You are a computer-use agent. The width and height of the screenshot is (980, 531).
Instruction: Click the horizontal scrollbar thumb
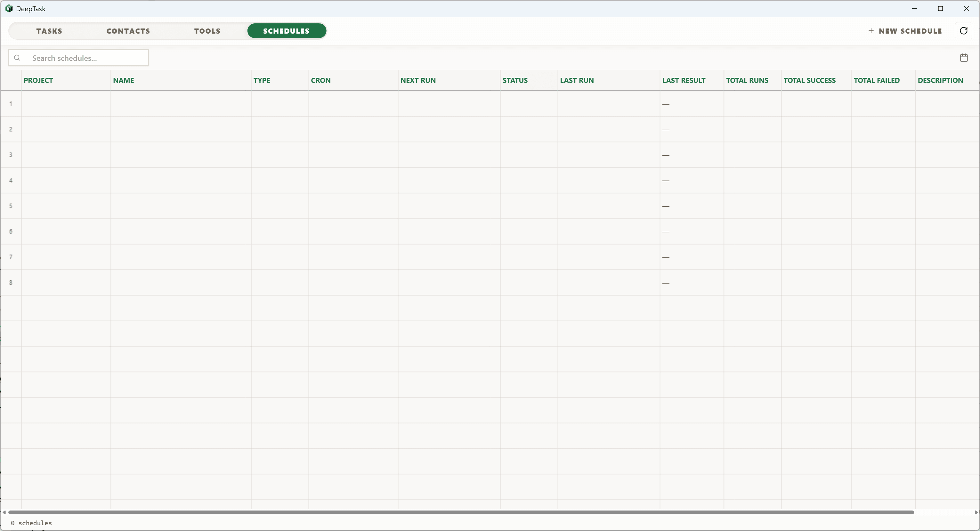pyautogui.click(x=460, y=512)
